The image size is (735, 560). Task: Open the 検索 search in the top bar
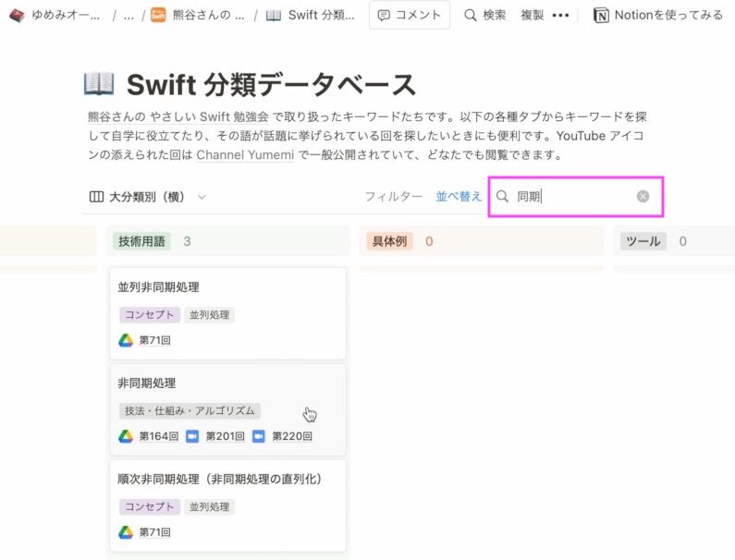click(484, 15)
